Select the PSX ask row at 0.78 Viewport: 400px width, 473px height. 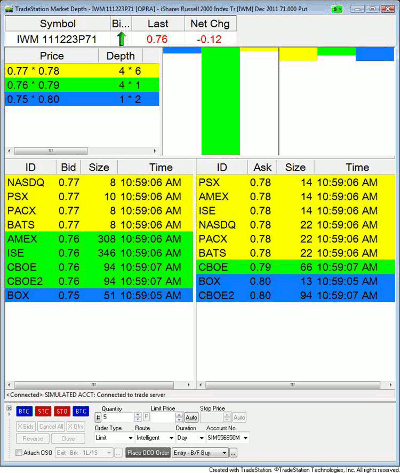tap(295, 182)
